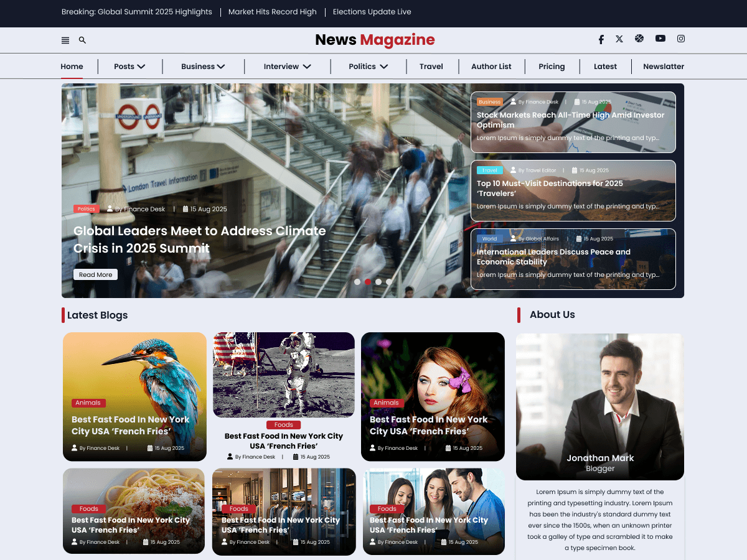Screen dimensions: 747x560
Task: Open the Newslatter menu item
Action: 664,67
